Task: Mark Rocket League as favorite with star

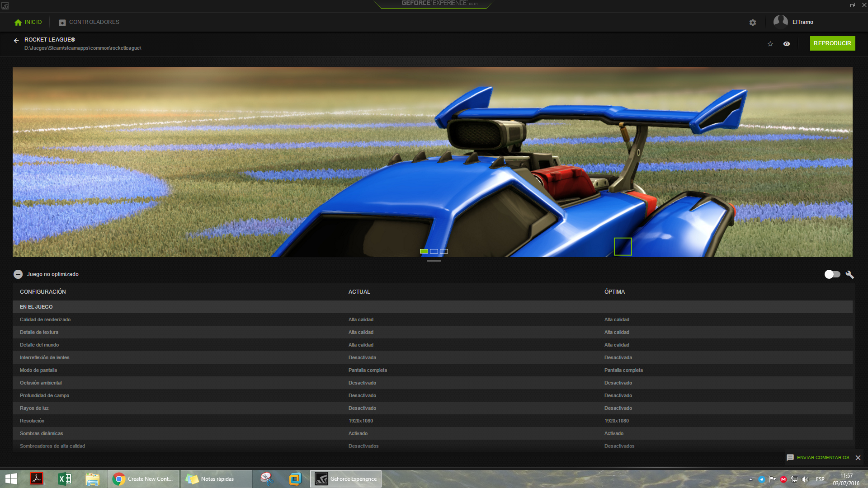Action: point(770,44)
